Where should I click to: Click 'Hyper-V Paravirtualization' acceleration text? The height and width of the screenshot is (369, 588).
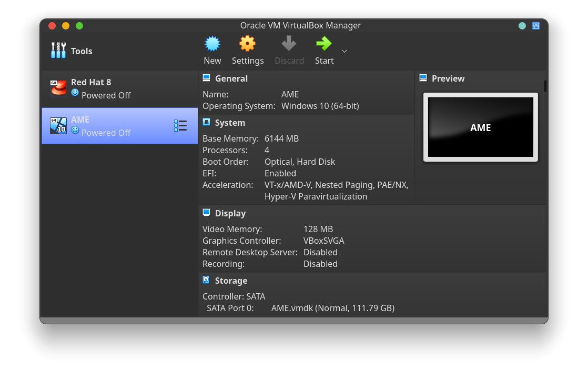click(316, 197)
